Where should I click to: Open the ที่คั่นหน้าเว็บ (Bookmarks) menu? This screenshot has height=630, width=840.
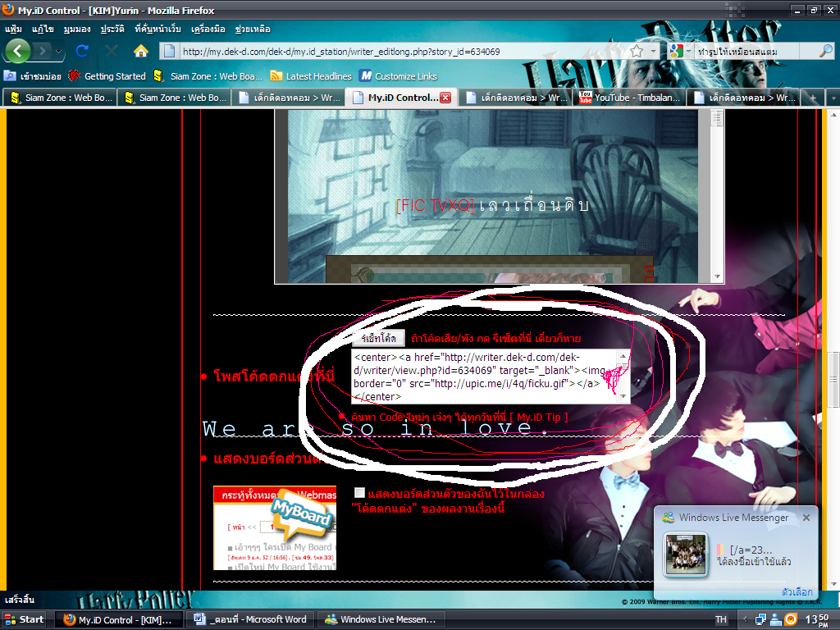point(158,29)
